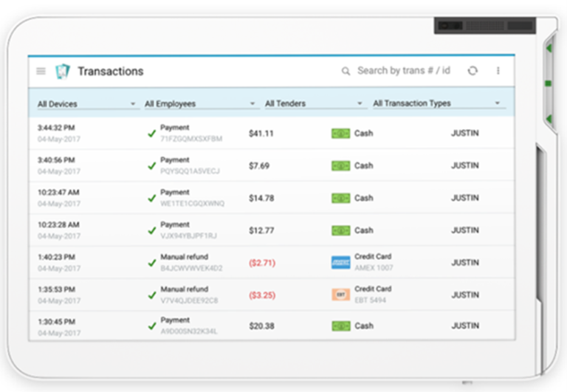Click the cash icon on $41.11 payment
This screenshot has height=392, width=567.
point(340,134)
